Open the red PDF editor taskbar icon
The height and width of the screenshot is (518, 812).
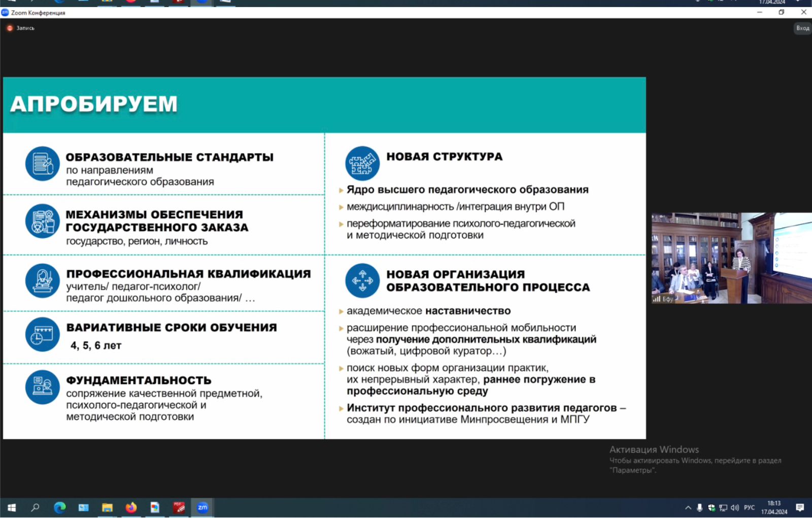(x=179, y=507)
